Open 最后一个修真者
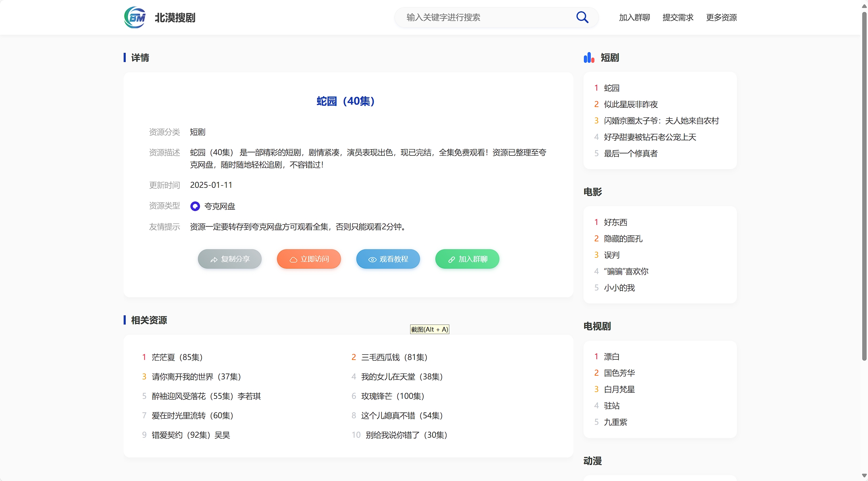This screenshot has height=481, width=868. [x=631, y=153]
